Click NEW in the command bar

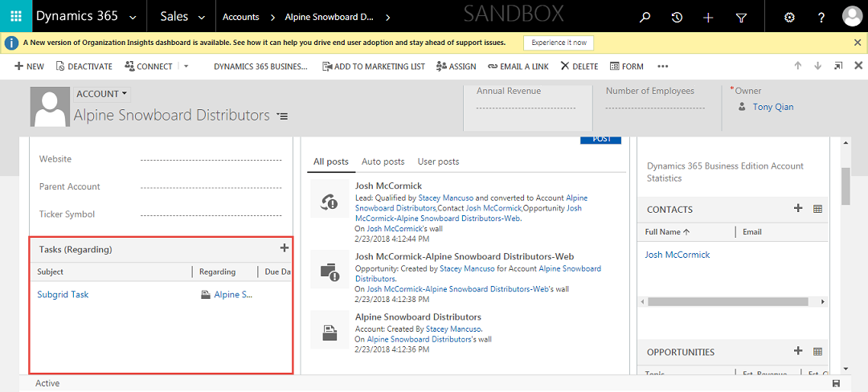point(29,67)
